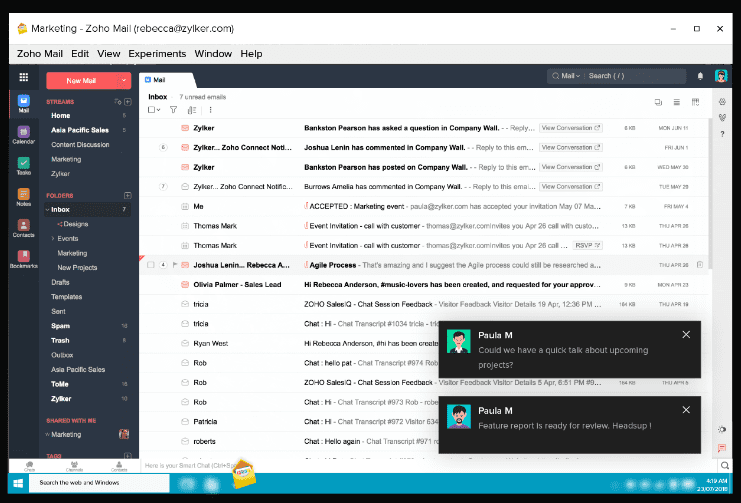Expand the Events subfolder

(x=53, y=239)
